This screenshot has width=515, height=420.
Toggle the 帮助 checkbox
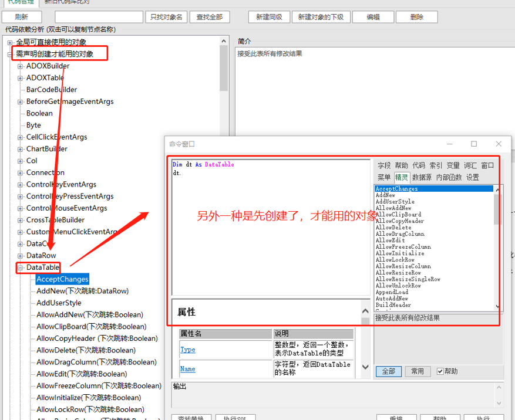click(440, 371)
